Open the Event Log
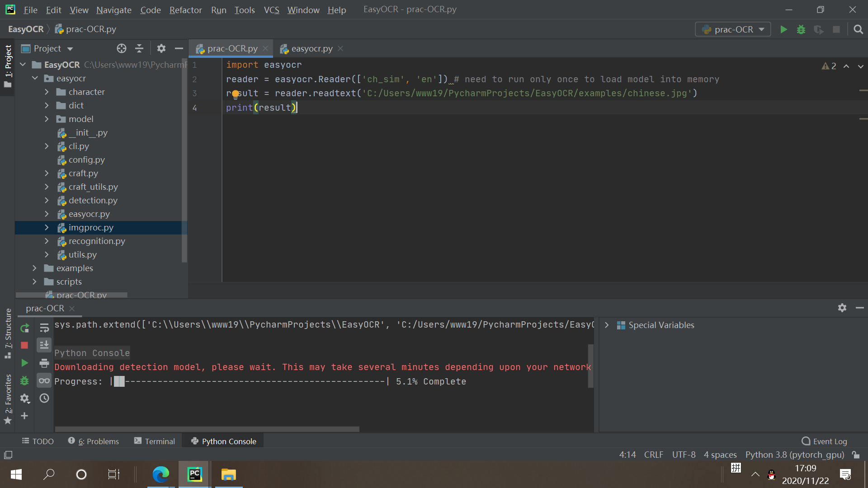The height and width of the screenshot is (488, 868). (x=824, y=441)
